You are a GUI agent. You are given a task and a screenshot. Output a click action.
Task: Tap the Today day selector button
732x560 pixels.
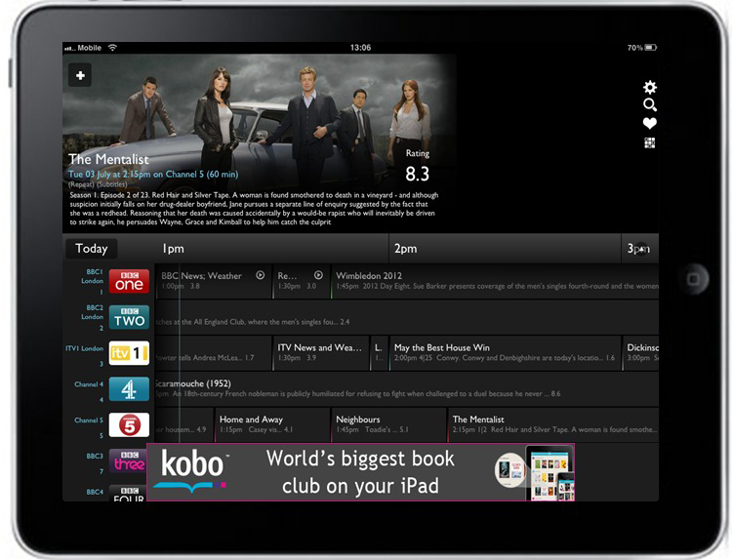(92, 249)
